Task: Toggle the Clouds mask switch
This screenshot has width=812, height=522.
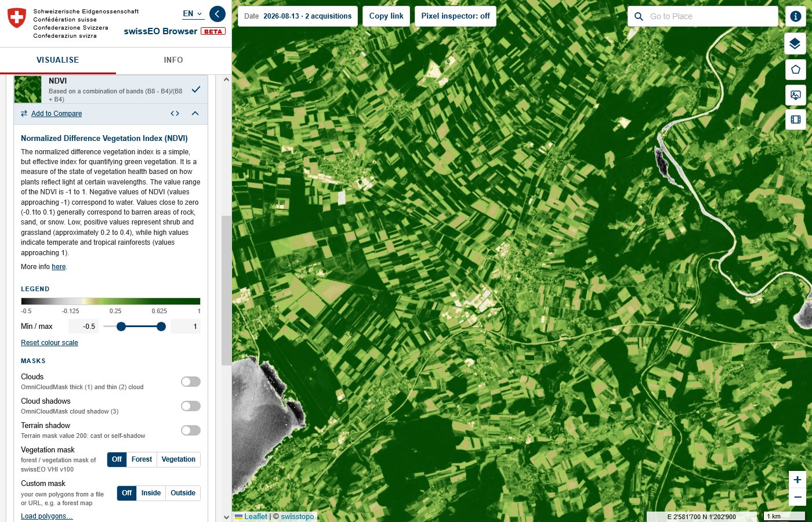Action: [x=191, y=382]
